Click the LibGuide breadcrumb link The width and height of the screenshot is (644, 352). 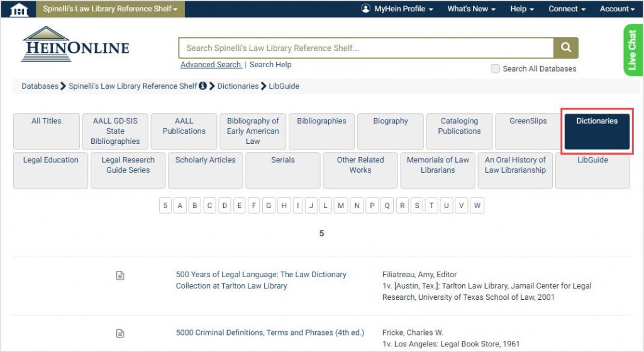pyautogui.click(x=284, y=86)
